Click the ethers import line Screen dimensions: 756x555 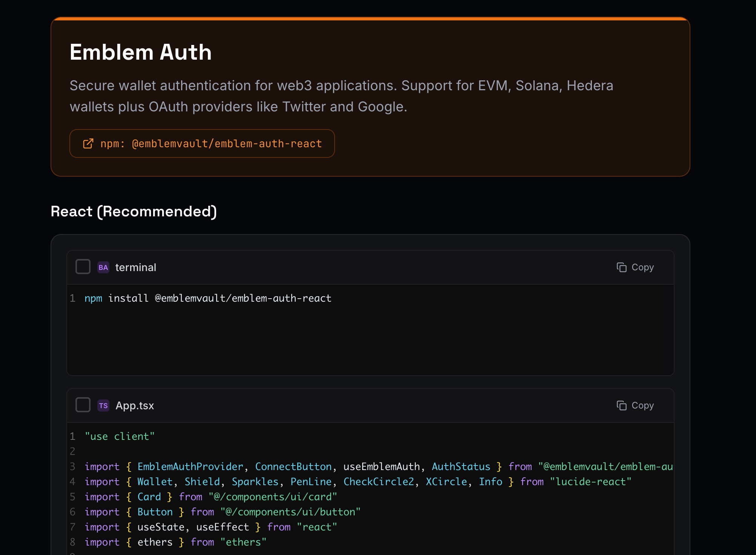click(175, 542)
